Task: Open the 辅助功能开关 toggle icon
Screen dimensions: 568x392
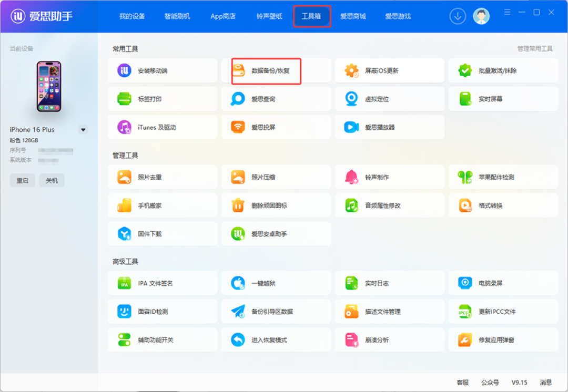Action: (x=124, y=340)
